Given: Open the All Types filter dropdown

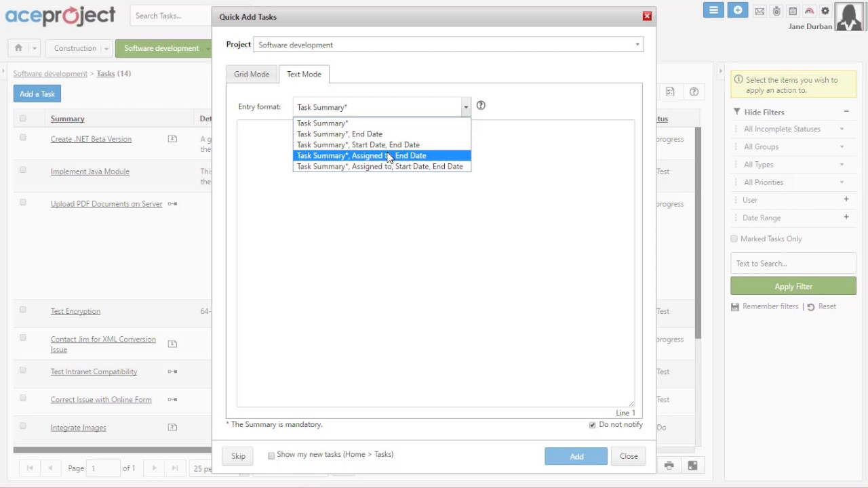Looking at the screenshot, I should tap(793, 164).
